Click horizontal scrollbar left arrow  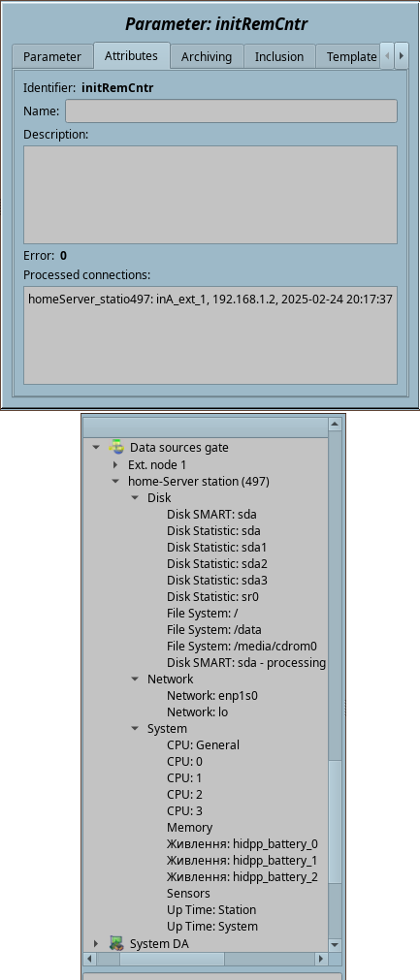click(x=90, y=958)
